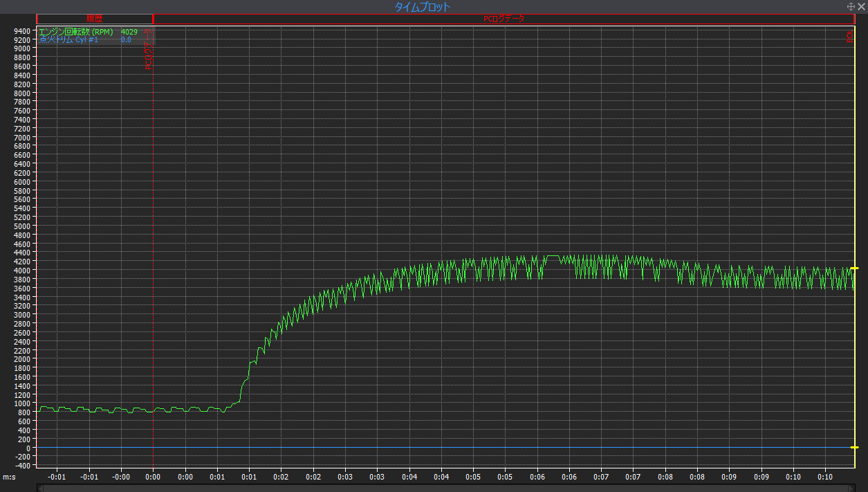Screen dimensions: 868x492
Task: Click the エンジン回転数 (RPM) legend entry
Action: tap(75, 32)
